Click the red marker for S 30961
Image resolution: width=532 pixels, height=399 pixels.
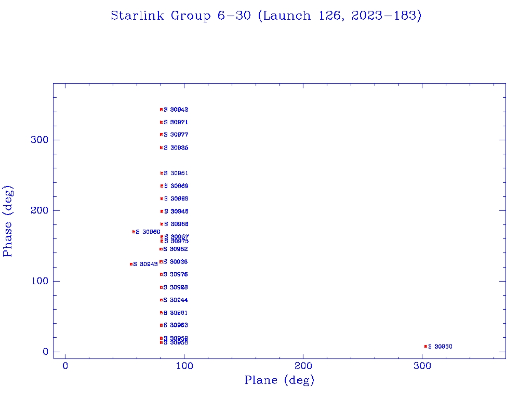pyautogui.click(x=162, y=313)
